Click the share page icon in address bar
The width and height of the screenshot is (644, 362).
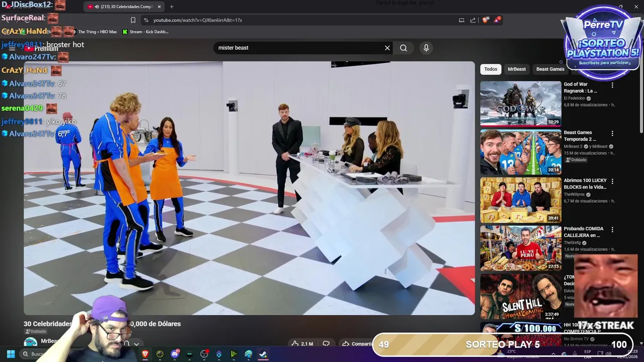[x=473, y=20]
